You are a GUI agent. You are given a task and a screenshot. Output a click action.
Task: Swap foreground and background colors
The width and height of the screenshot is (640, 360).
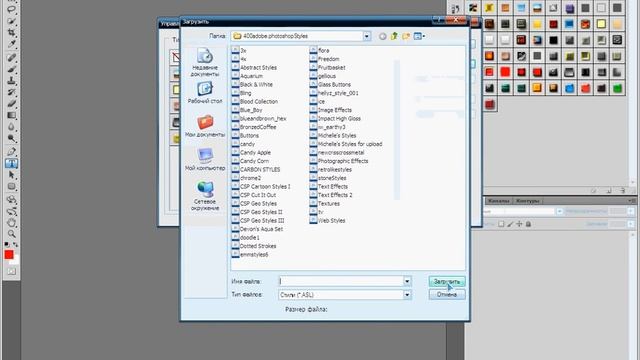coord(16,244)
